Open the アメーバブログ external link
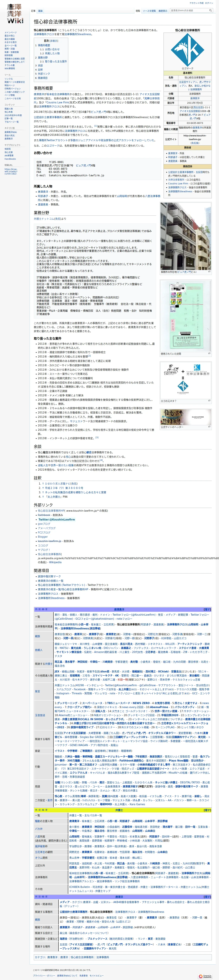The width and height of the screenshot is (219, 980). [47, 528]
